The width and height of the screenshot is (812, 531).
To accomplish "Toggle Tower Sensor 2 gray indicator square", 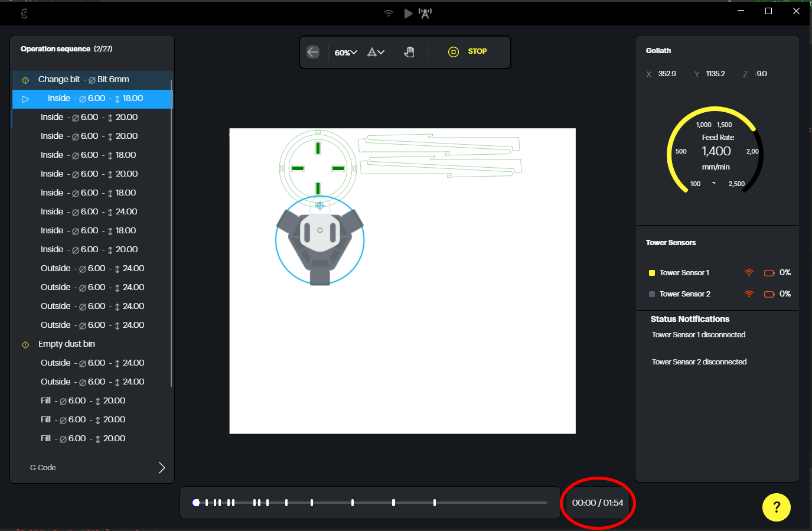I will 652,294.
